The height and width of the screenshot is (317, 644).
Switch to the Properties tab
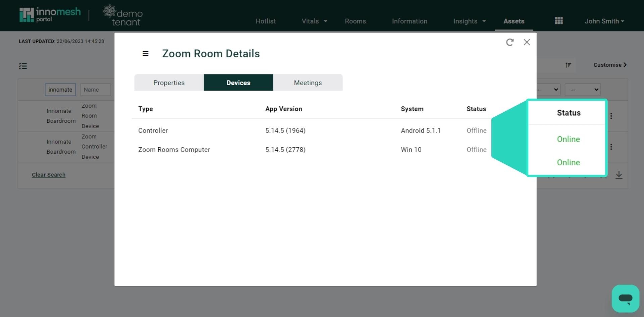click(x=169, y=83)
